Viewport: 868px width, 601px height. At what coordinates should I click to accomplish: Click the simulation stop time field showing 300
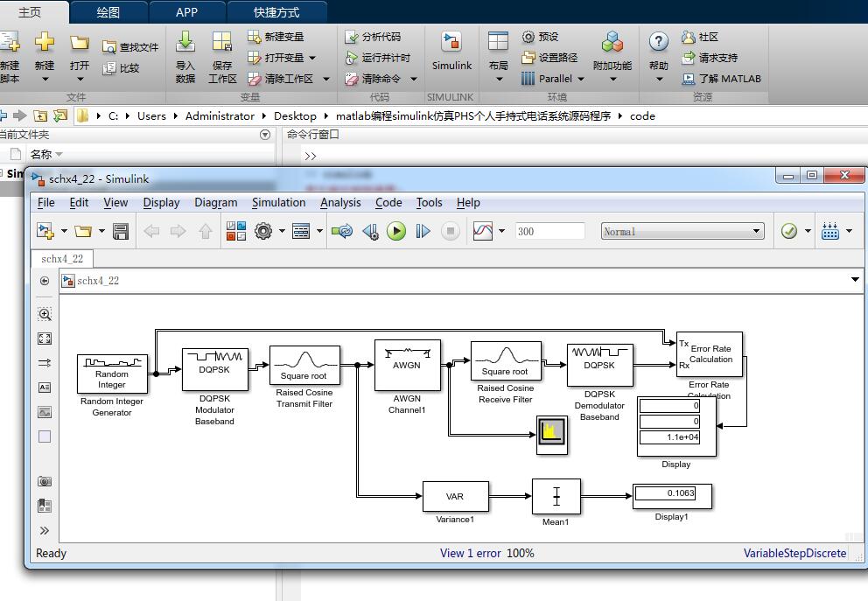coord(549,231)
